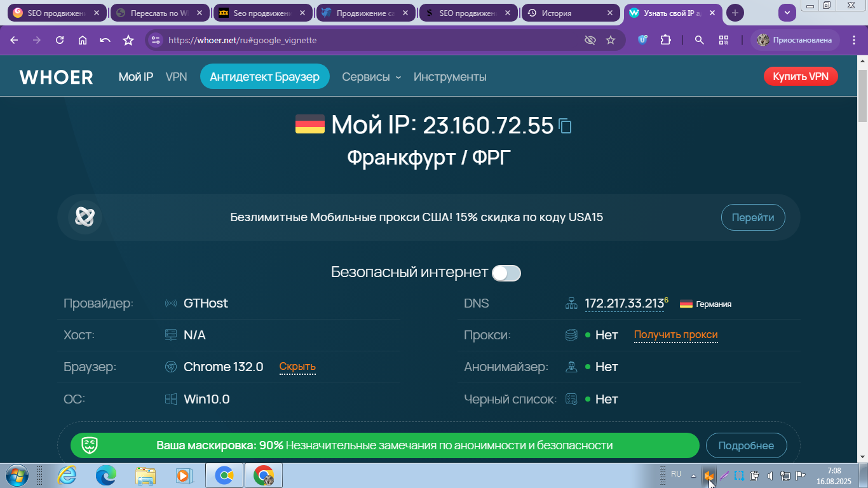Viewport: 868px width, 488px height.
Task: Open Internet Explorer from the taskbar
Action: [67, 476]
